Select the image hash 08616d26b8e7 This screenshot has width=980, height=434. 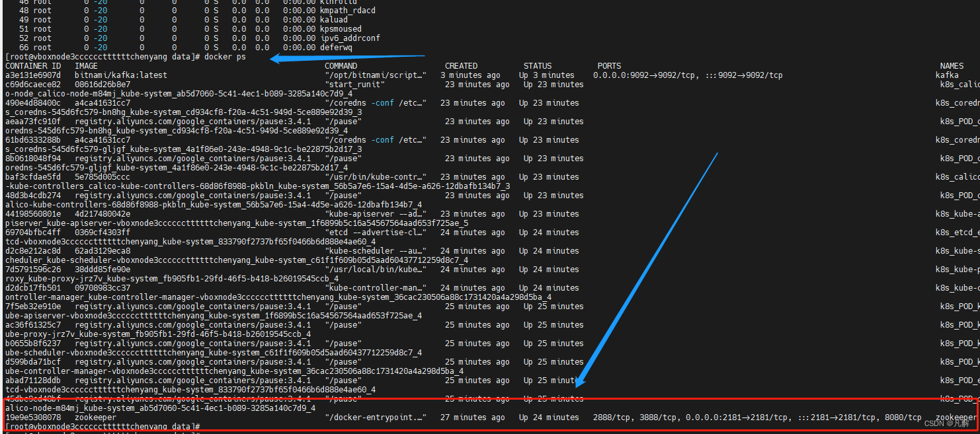102,85
